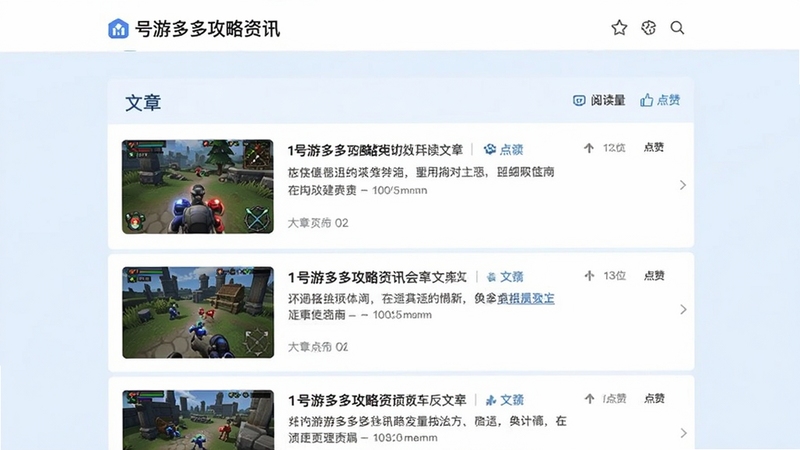Screen dimensions: 800x450
Task: Open the second article's game thumbnail
Action: tap(198, 312)
